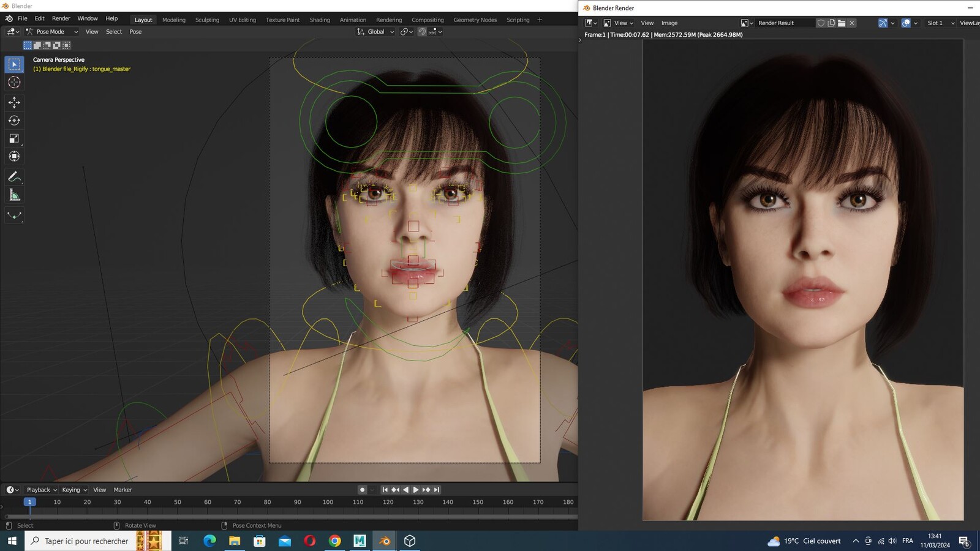Play the animation forward
Viewport: 980px width, 551px height.
416,490
